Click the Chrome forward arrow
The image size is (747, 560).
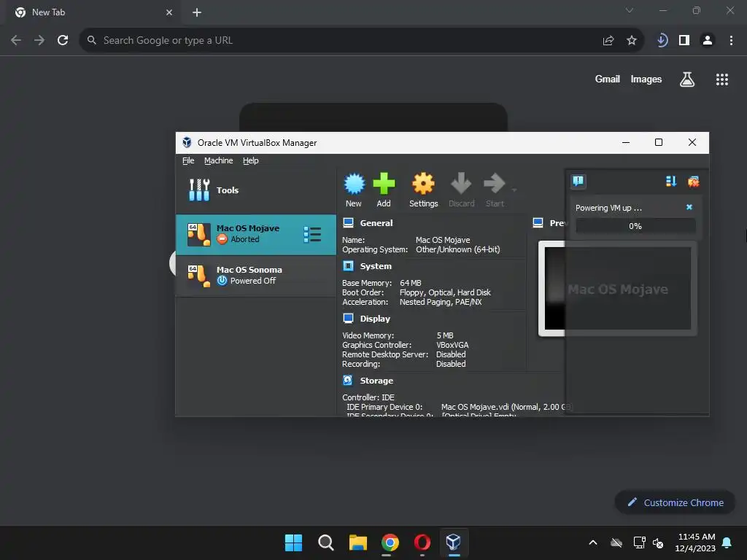[x=39, y=40]
